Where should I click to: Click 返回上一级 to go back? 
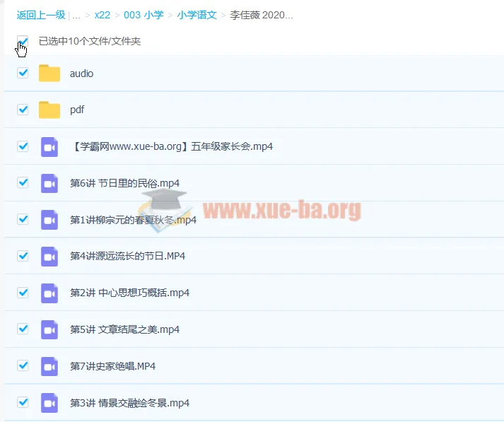click(41, 15)
